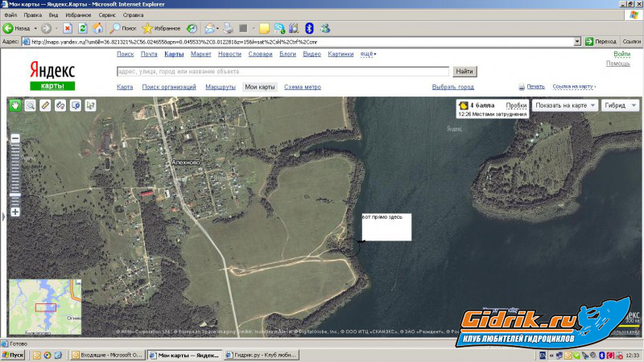Click the zoom in plus button
644x362 pixels.
[14, 212]
